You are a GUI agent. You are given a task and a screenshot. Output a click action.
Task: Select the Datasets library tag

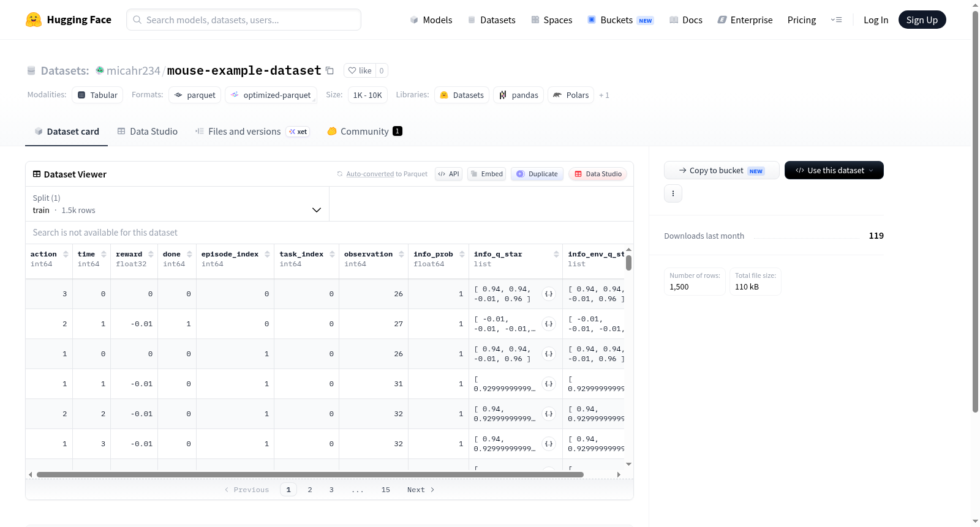[462, 95]
